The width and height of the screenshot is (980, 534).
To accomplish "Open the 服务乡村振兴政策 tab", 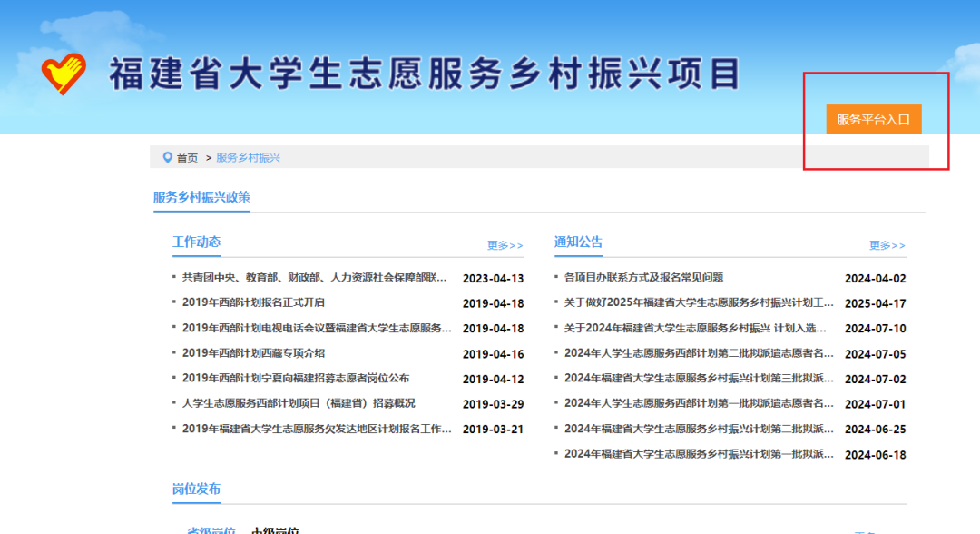I will tap(201, 197).
